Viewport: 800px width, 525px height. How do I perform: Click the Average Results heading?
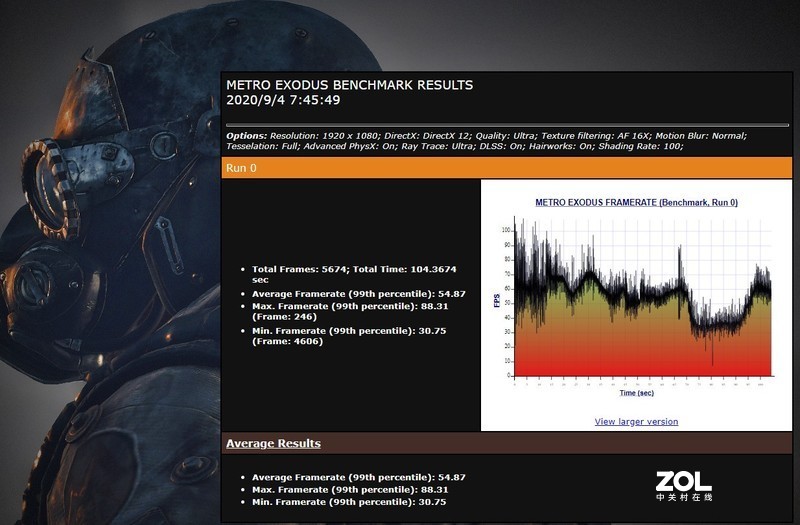point(273,443)
